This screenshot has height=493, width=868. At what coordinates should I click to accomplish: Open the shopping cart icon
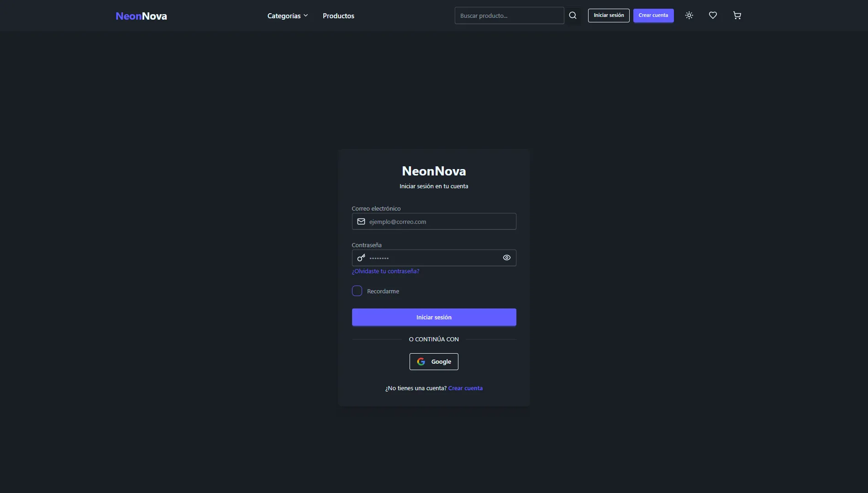pos(737,16)
